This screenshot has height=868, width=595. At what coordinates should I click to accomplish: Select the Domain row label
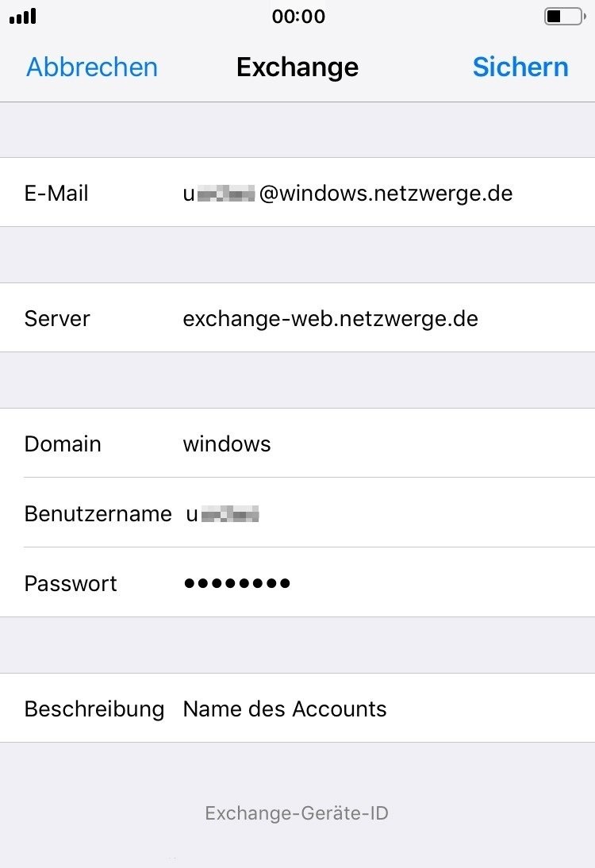coord(62,444)
